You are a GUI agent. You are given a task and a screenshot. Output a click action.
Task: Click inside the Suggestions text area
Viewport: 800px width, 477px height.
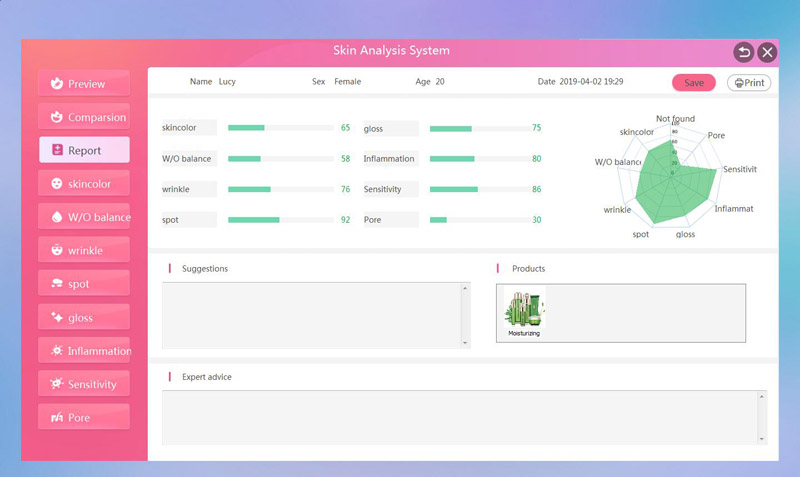coord(310,315)
